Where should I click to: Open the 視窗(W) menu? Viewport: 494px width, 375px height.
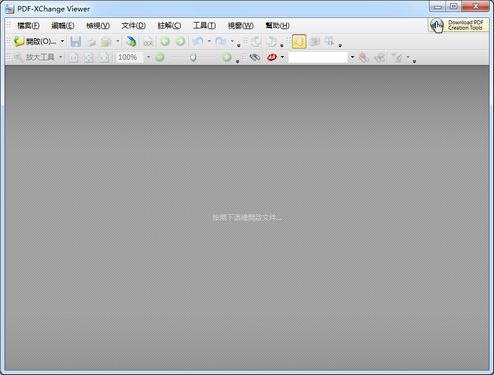241,25
